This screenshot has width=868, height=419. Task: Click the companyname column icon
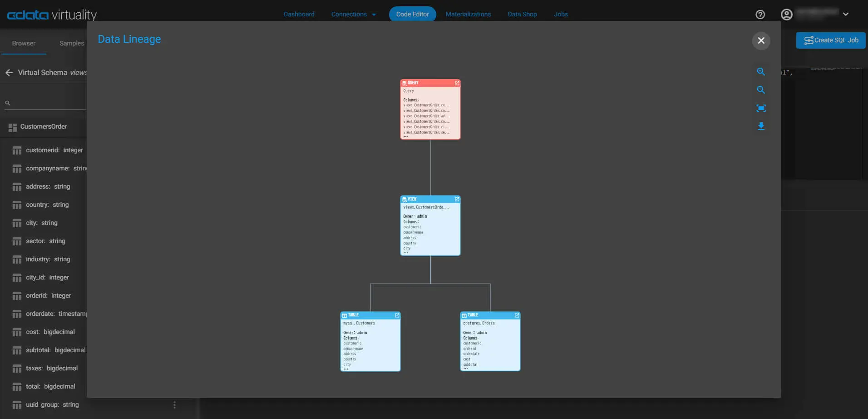click(17, 169)
